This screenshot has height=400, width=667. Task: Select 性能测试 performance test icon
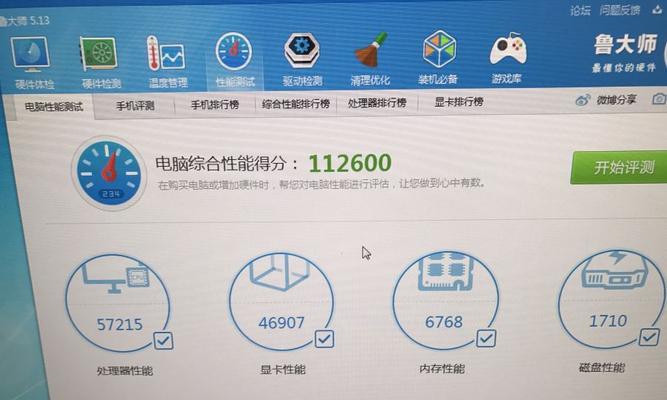(234, 52)
